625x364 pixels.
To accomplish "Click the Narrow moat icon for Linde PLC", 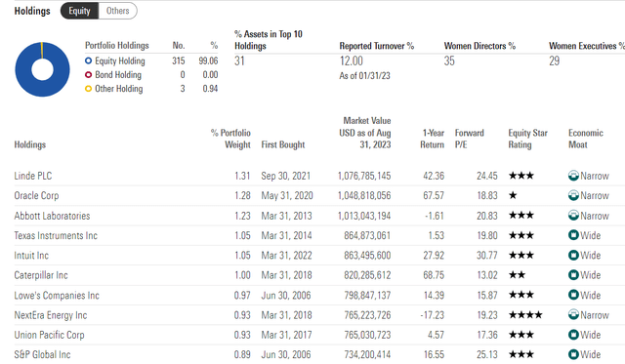I will pyautogui.click(x=573, y=176).
